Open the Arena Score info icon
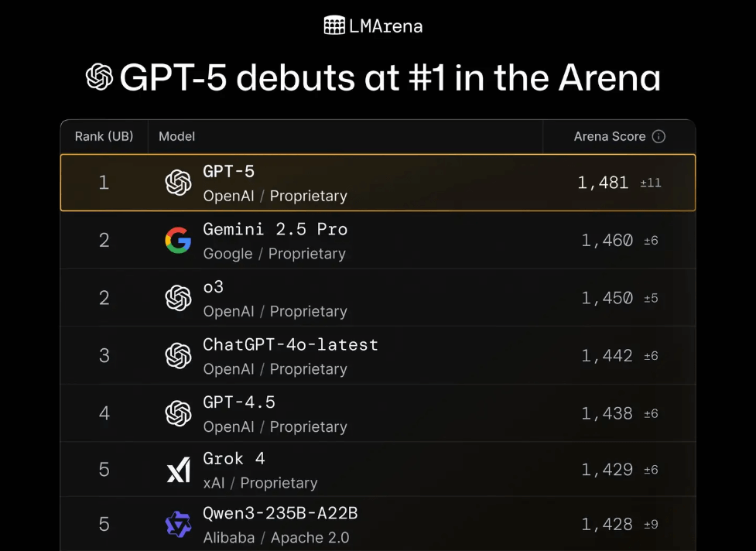The height and width of the screenshot is (551, 756). [659, 136]
